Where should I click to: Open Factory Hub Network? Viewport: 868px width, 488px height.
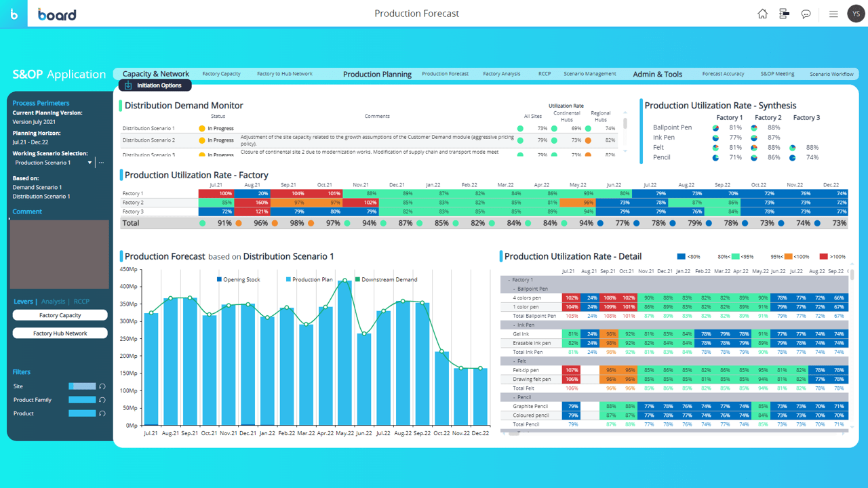[60, 332]
